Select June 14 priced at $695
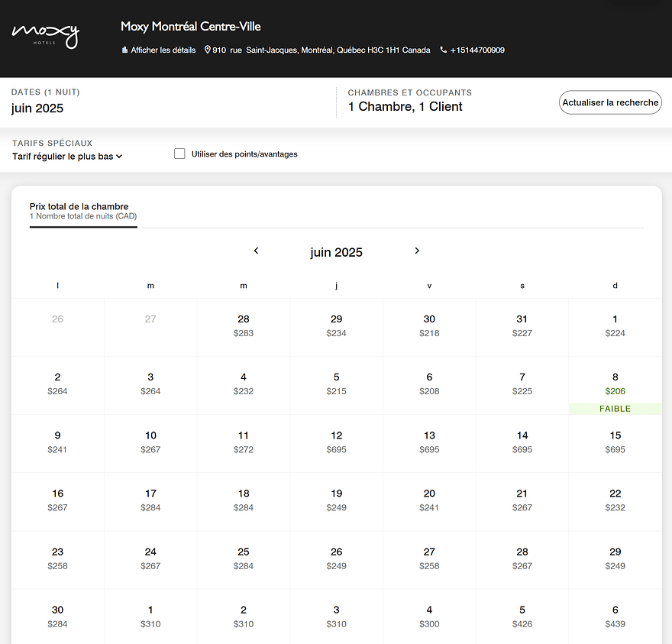The width and height of the screenshot is (672, 644). click(522, 444)
